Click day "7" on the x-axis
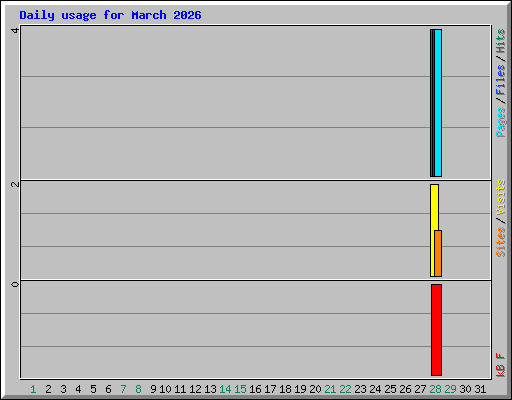The height and width of the screenshot is (400, 512). click(x=123, y=389)
